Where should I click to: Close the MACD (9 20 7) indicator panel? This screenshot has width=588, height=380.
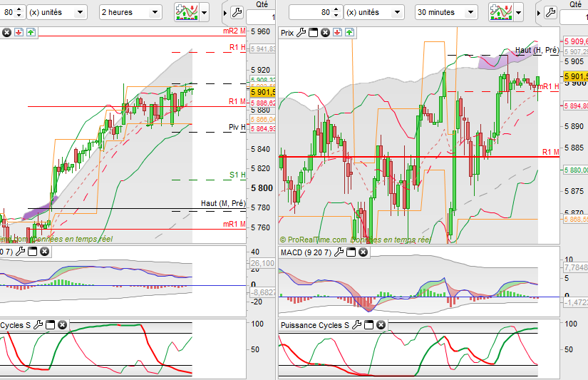(363, 252)
